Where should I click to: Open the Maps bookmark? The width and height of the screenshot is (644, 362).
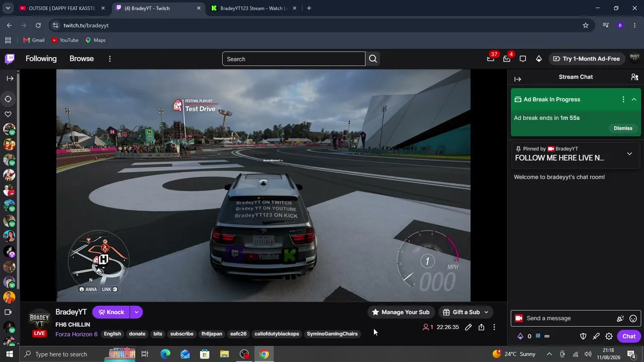point(95,40)
